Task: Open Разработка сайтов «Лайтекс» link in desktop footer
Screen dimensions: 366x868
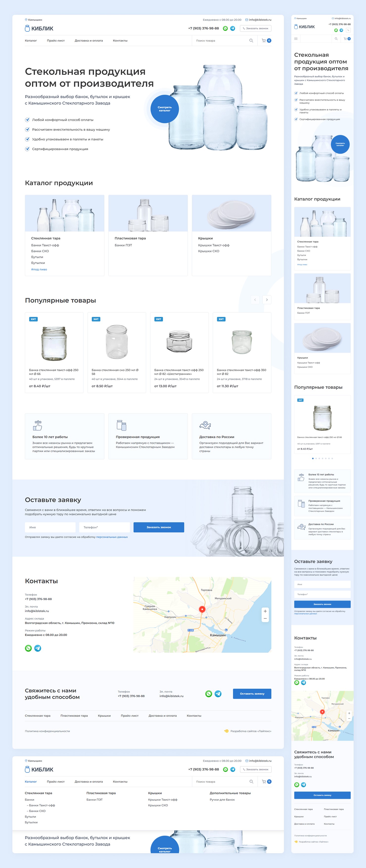Action: click(x=248, y=731)
